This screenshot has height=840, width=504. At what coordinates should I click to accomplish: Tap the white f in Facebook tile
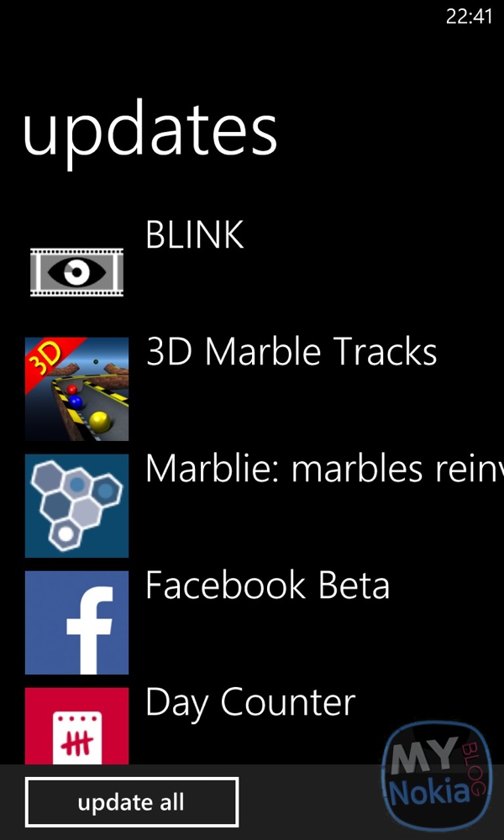coord(90,630)
